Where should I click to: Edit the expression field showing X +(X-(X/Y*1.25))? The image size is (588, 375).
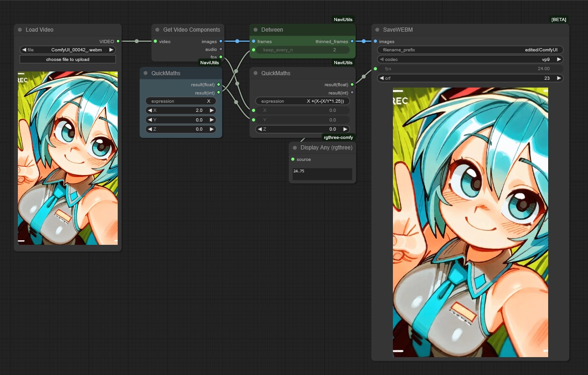pos(302,101)
